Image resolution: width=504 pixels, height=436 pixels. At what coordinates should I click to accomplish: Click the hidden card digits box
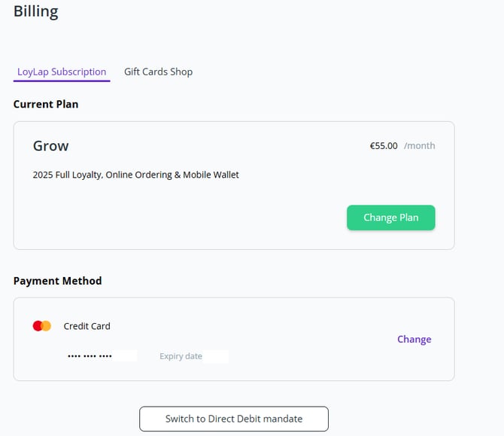(125, 356)
